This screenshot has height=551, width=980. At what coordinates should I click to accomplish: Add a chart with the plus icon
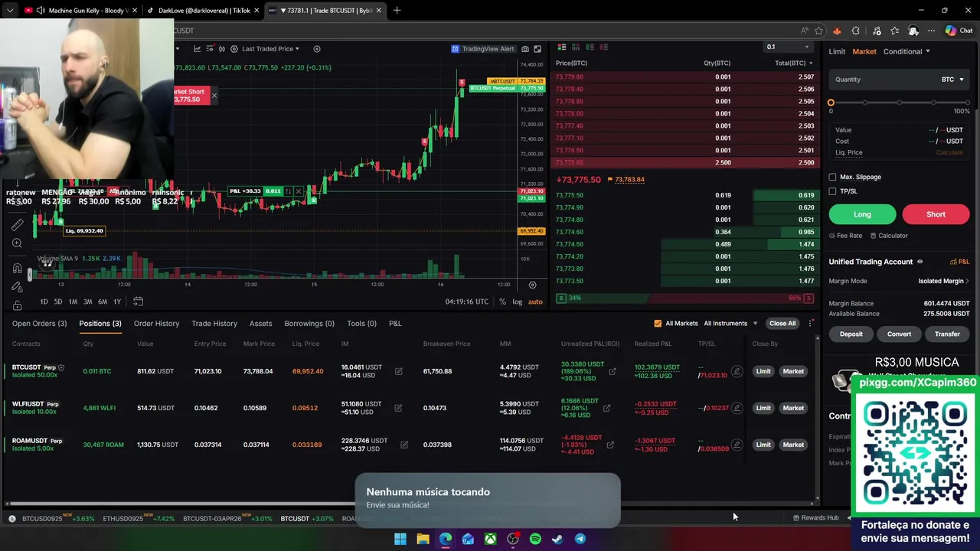tap(317, 48)
